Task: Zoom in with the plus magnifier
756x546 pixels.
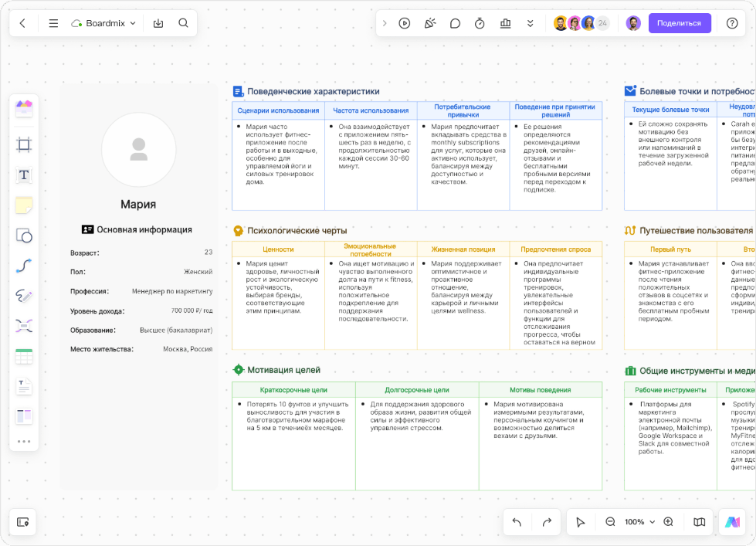Action: pos(668,522)
